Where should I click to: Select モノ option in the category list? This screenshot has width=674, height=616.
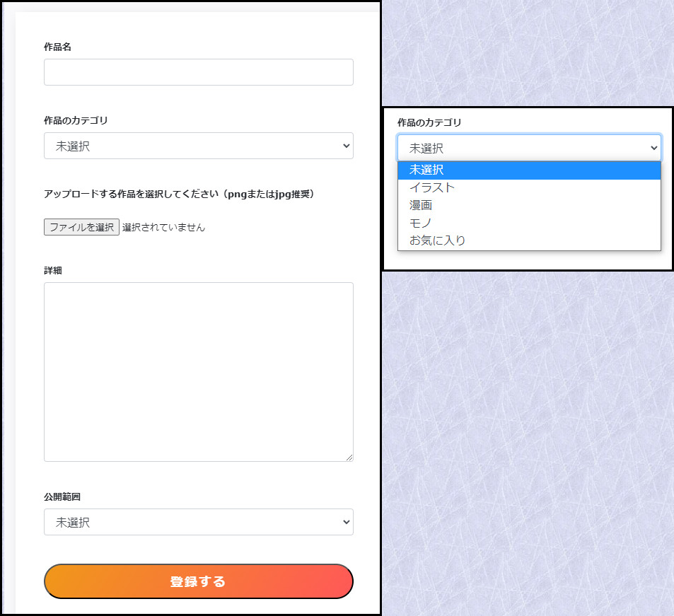tap(529, 223)
